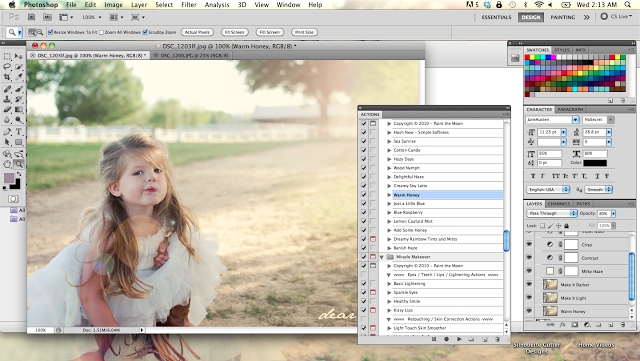640x361 pixels.
Task: Click the Fit Screen button
Action: pyautogui.click(x=234, y=32)
